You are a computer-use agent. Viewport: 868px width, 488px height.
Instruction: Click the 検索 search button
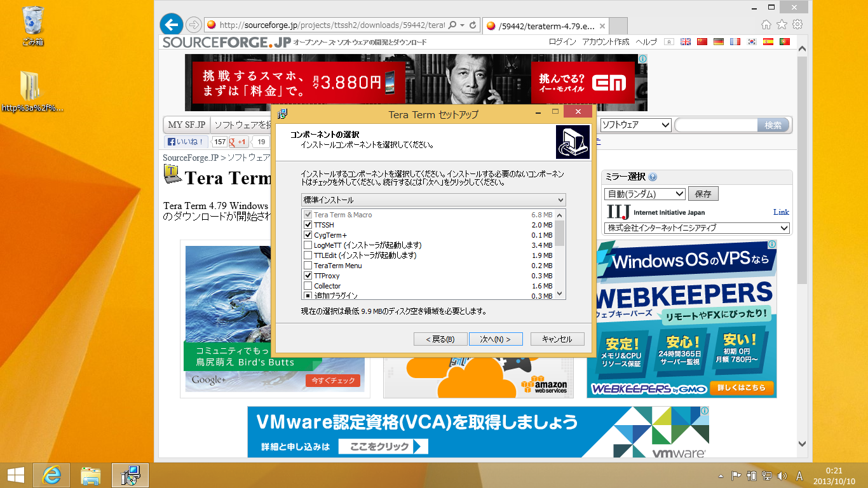(x=773, y=125)
